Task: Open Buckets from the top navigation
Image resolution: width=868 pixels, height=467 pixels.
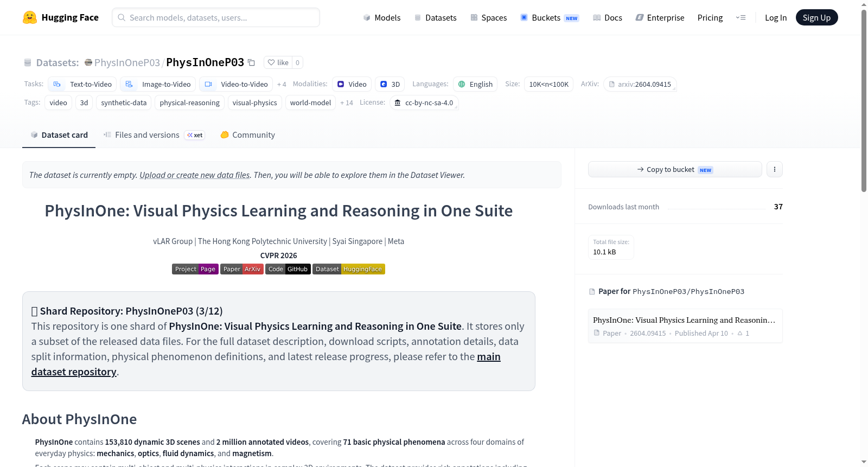Action: click(549, 17)
